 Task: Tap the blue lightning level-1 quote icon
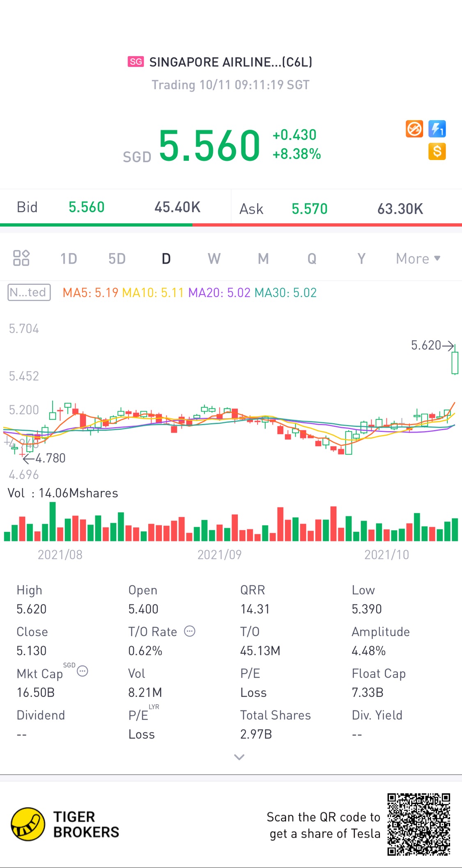pyautogui.click(x=437, y=129)
